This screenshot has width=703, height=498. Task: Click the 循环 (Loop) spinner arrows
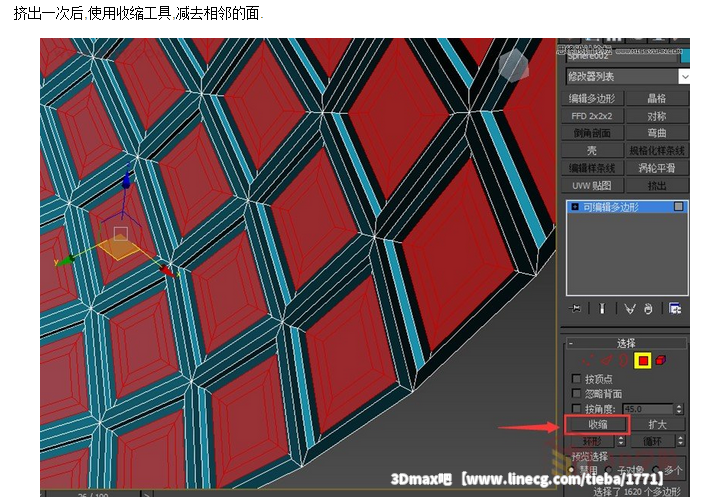[x=681, y=441]
